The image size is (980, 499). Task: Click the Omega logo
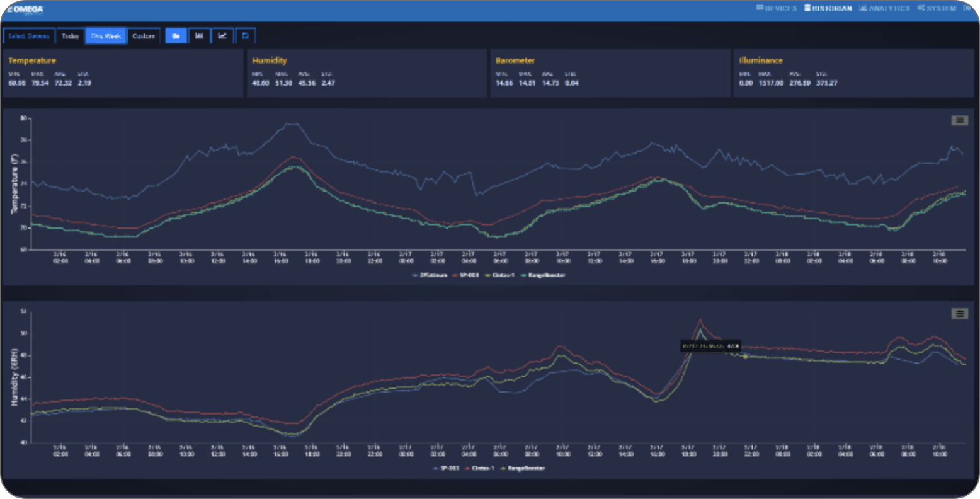[x=25, y=9]
